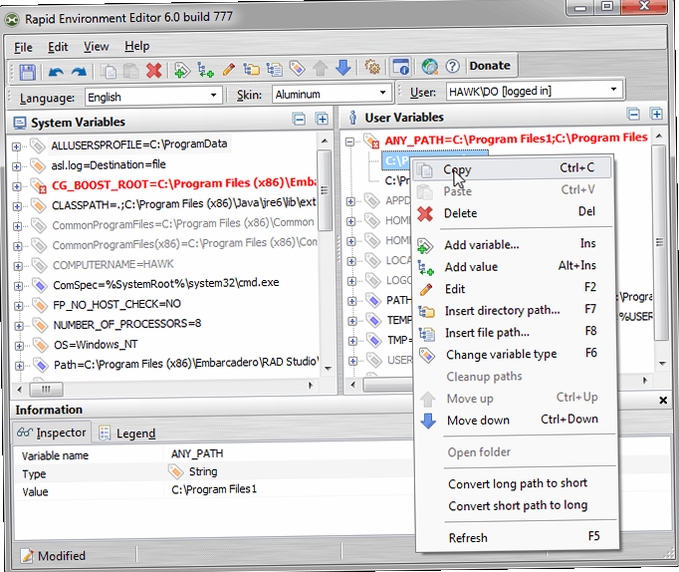Click Change variable type toolbar icon
679x572 pixels.
click(x=297, y=68)
